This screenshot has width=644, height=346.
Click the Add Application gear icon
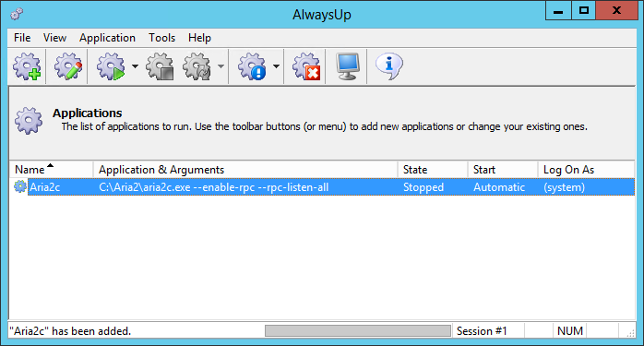coord(27,66)
